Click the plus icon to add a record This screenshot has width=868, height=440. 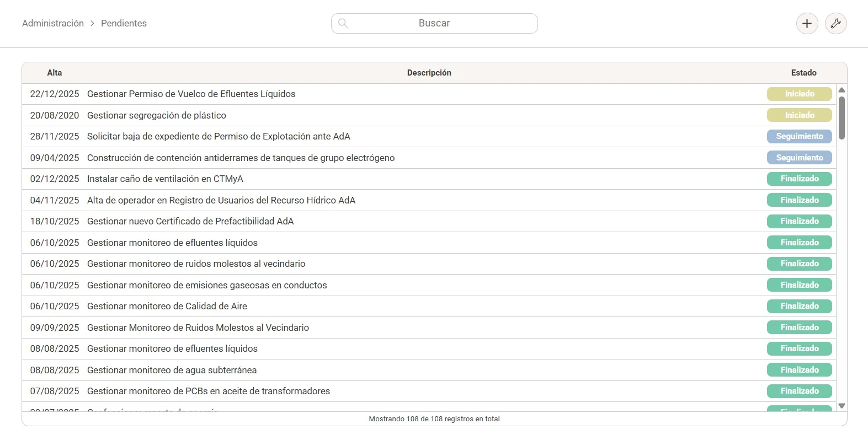tap(807, 23)
